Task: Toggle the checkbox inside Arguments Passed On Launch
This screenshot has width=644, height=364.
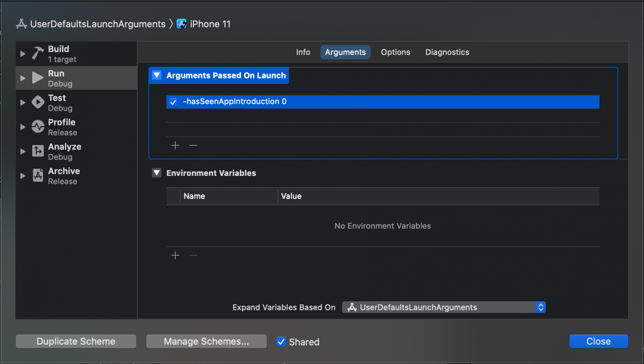Action: coord(173,102)
